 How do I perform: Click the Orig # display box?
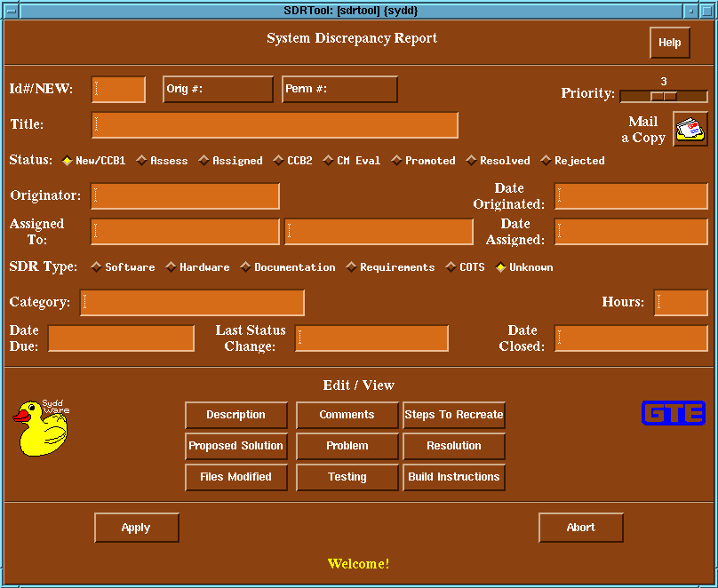point(218,89)
